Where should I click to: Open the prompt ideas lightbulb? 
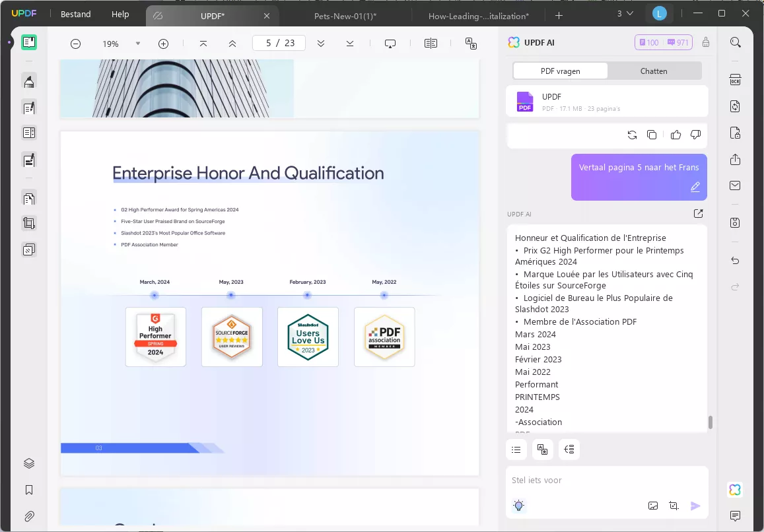click(519, 506)
